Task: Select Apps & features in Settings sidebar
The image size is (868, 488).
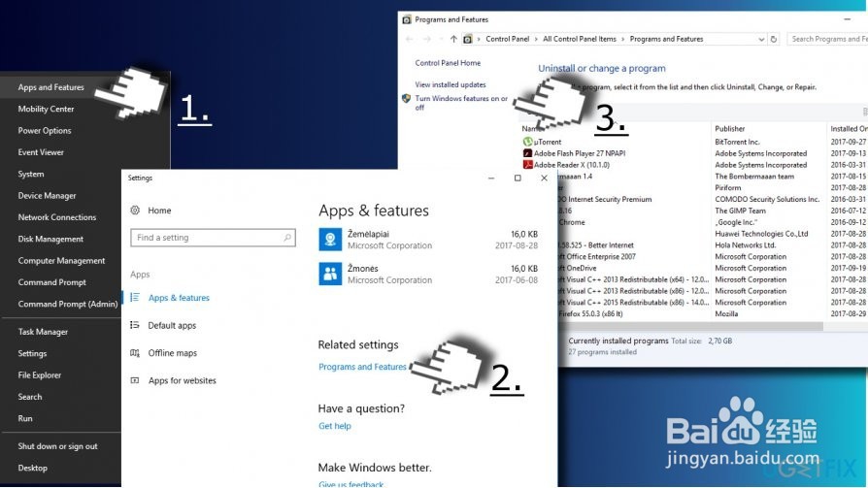Action: click(x=179, y=298)
